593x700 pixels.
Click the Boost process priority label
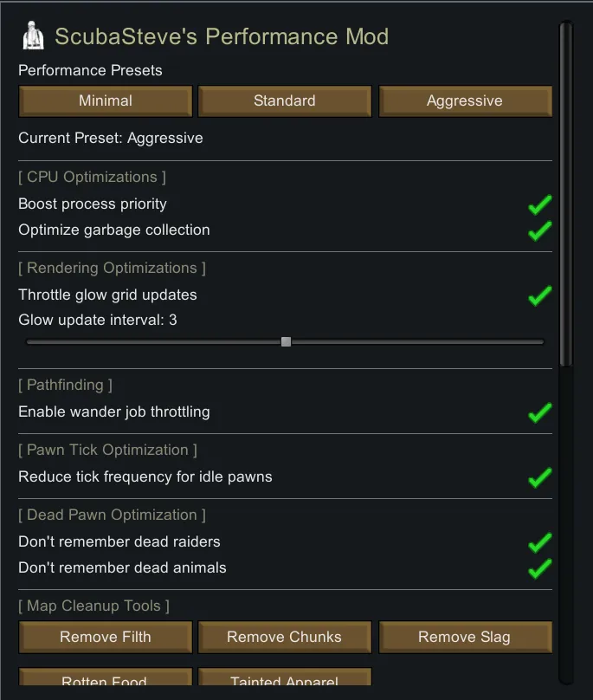[x=93, y=204]
